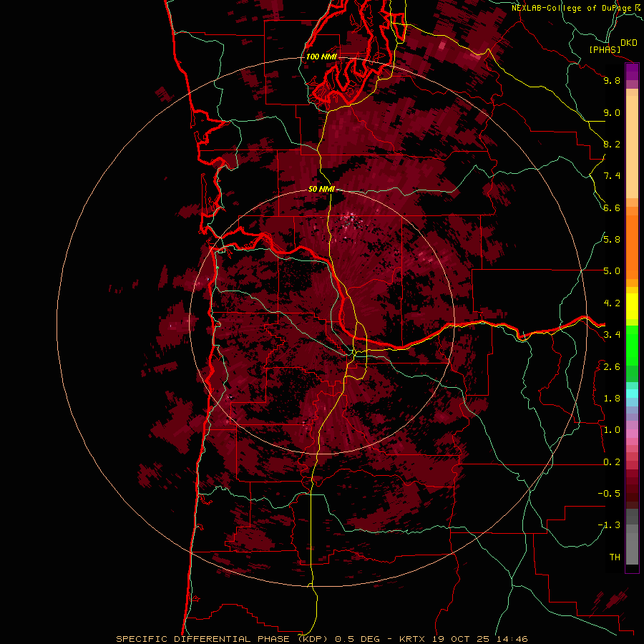Click the "DKD" label above the color scale
This screenshot has width=644, height=644.
click(628, 43)
